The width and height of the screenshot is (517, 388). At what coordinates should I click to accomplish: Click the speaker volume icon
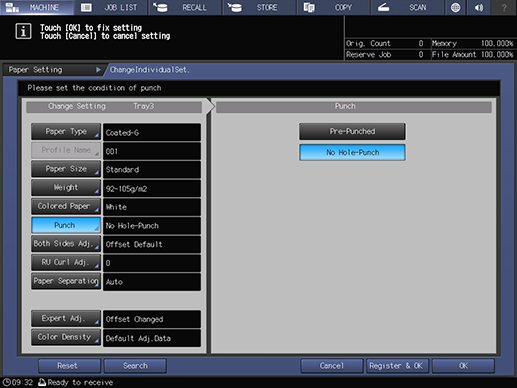tap(479, 7)
